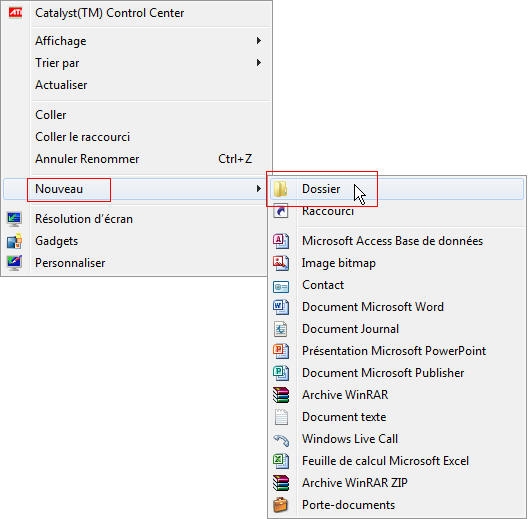Expand the Nouveau submenu arrow
528x519 pixels.
click(x=259, y=189)
